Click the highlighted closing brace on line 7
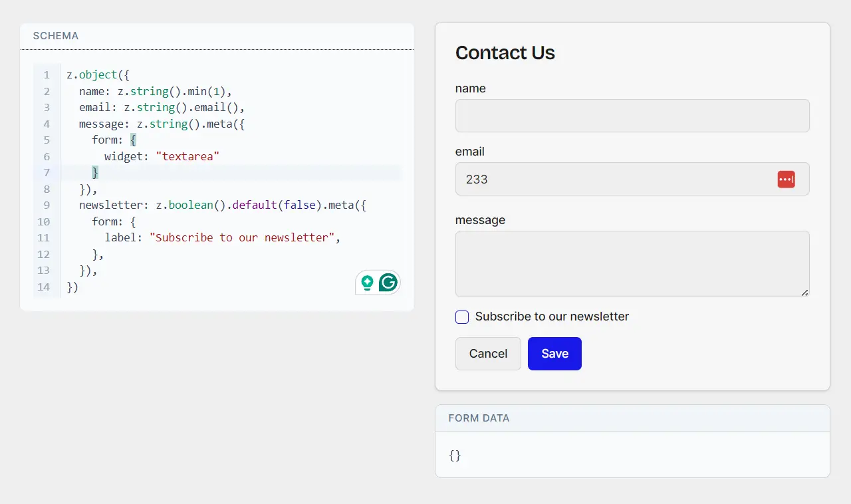This screenshot has width=851, height=504. pos(95,173)
